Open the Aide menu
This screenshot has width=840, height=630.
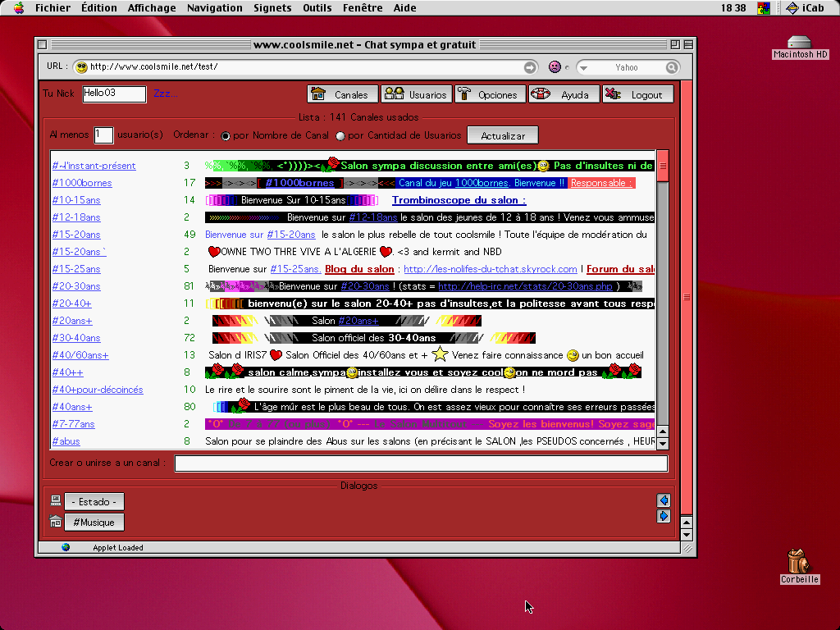click(405, 8)
